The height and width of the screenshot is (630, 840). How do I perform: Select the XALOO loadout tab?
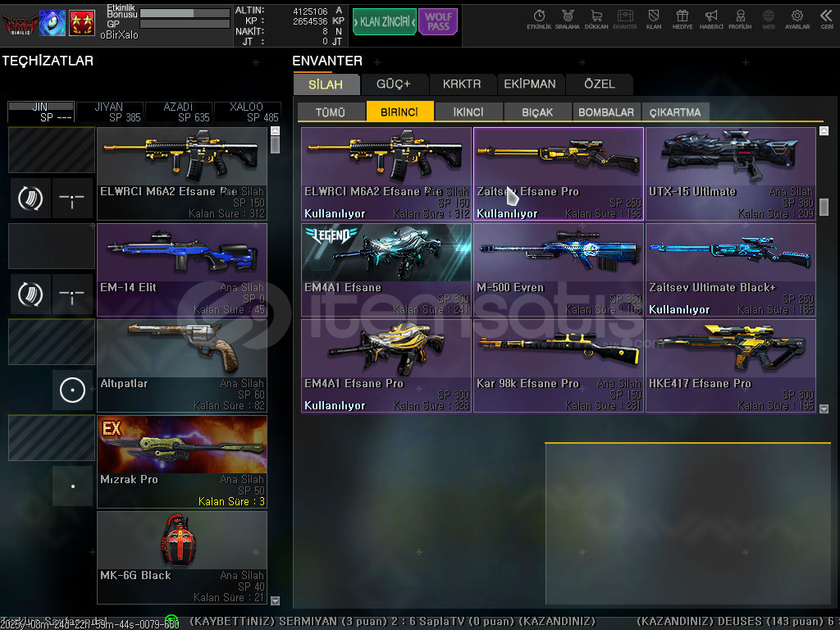248,112
